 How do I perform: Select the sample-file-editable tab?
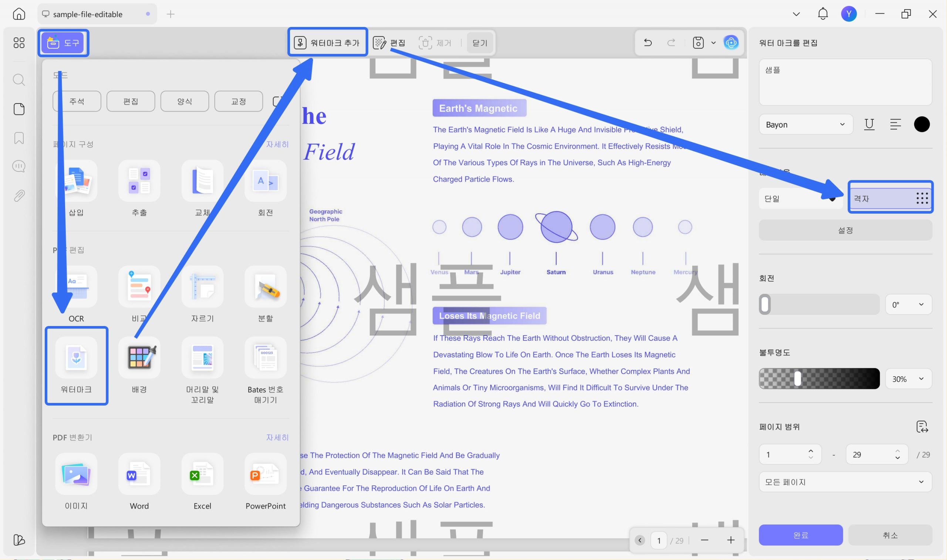pyautogui.click(x=97, y=14)
